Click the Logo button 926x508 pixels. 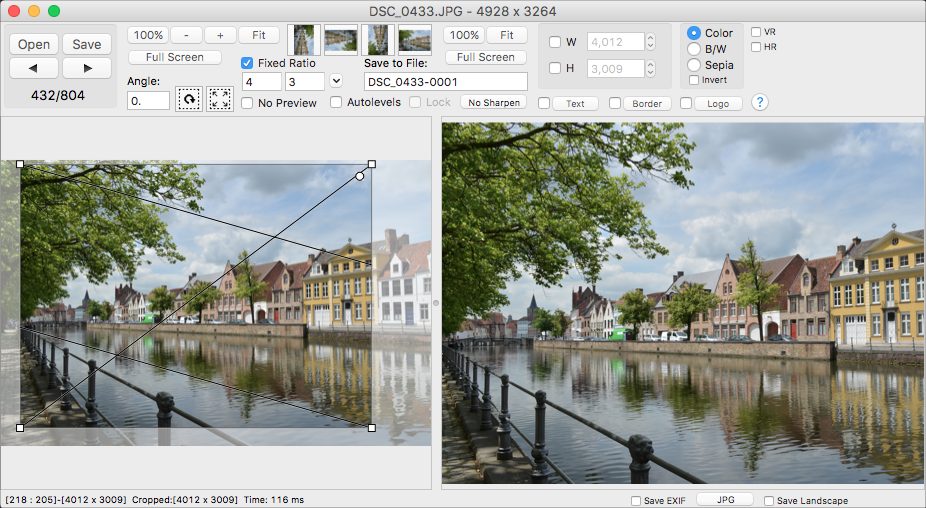point(718,104)
